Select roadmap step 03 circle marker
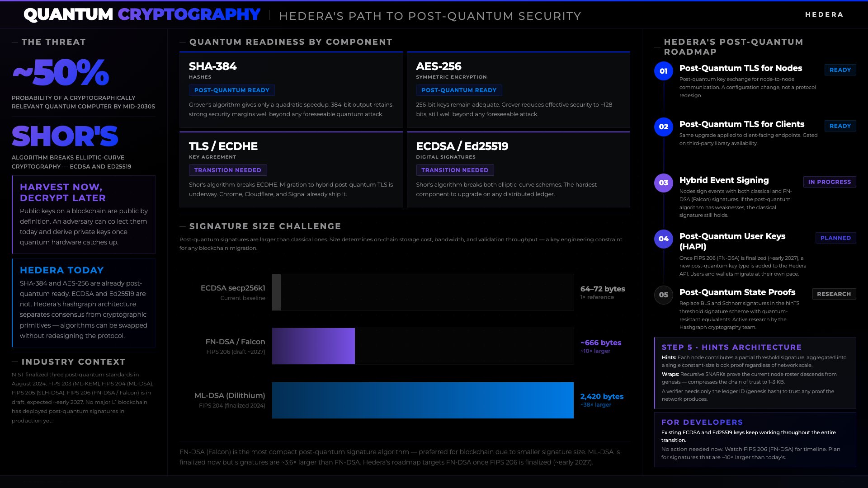Screen dimensions: 868x488 pos(663,183)
